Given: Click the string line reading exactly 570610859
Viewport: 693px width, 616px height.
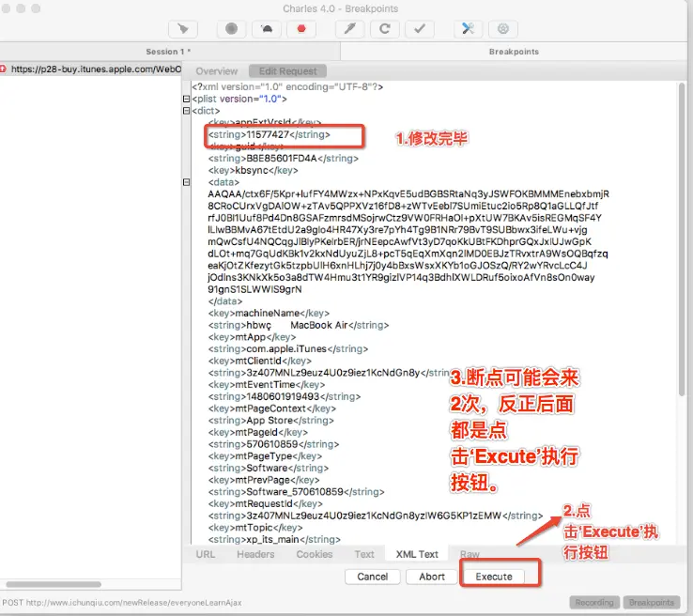Looking at the screenshot, I should 273,444.
